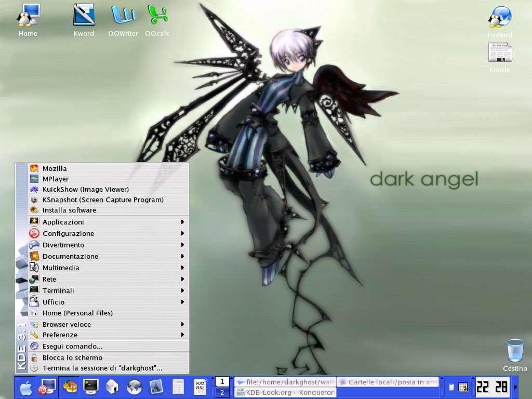Click the gear icon beside Esegui comando
The width and height of the screenshot is (532, 399).
tap(34, 347)
